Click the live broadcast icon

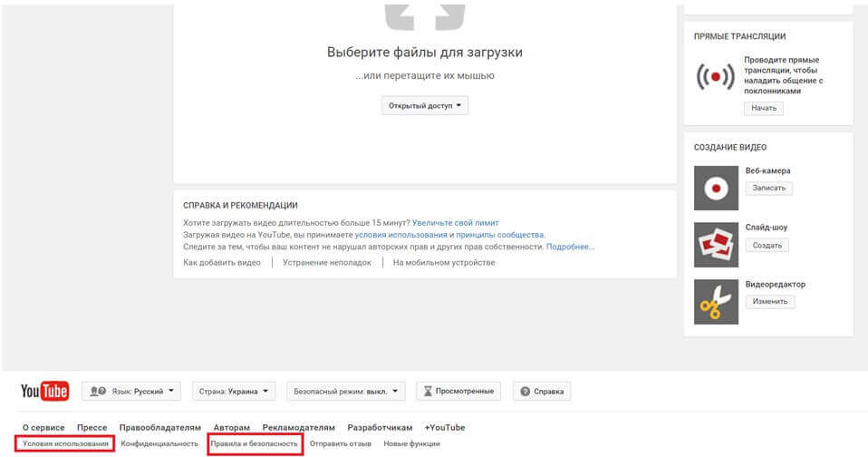(716, 78)
